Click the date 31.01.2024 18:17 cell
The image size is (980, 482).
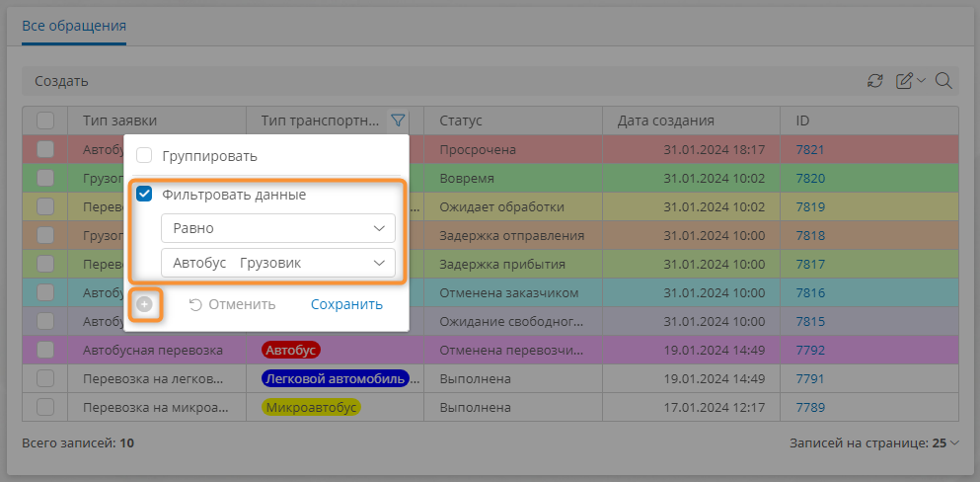pos(691,149)
